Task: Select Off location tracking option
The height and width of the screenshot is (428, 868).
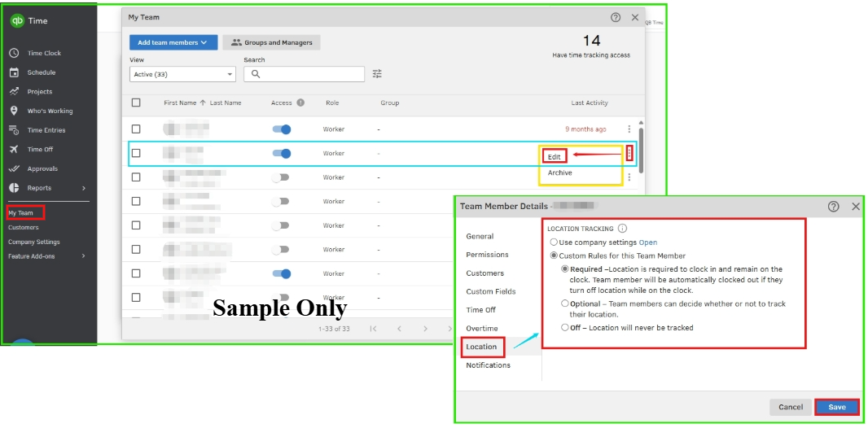Action: [564, 327]
